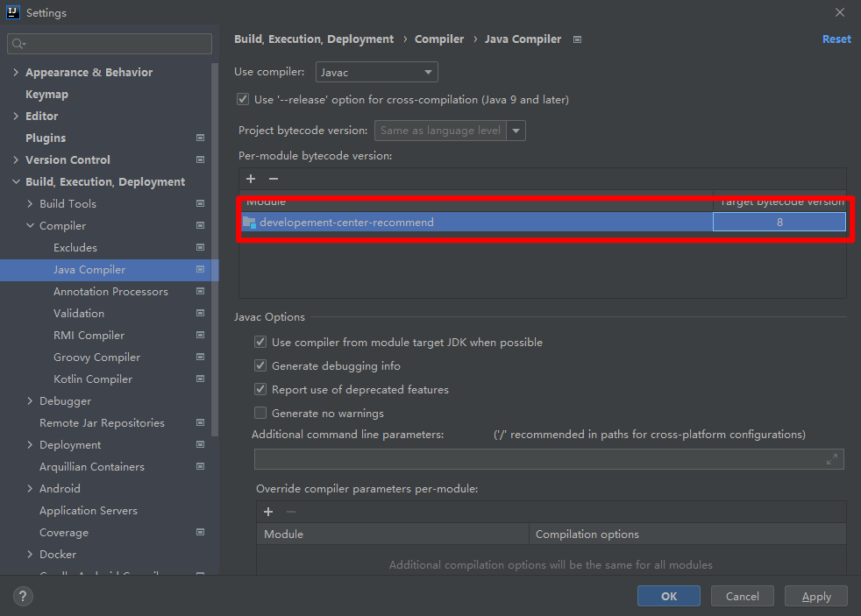
Task: Click the module folder icon for developement-center-recommend
Action: [x=250, y=223]
